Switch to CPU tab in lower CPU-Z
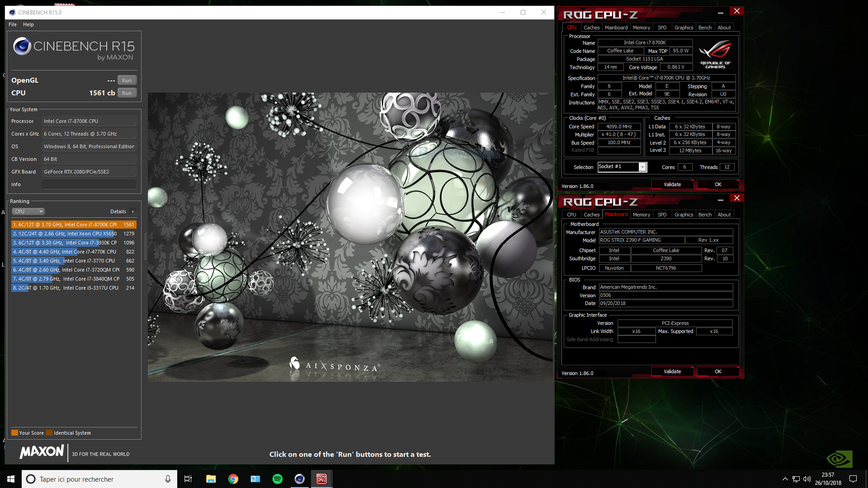This screenshot has height=488, width=868. point(571,215)
